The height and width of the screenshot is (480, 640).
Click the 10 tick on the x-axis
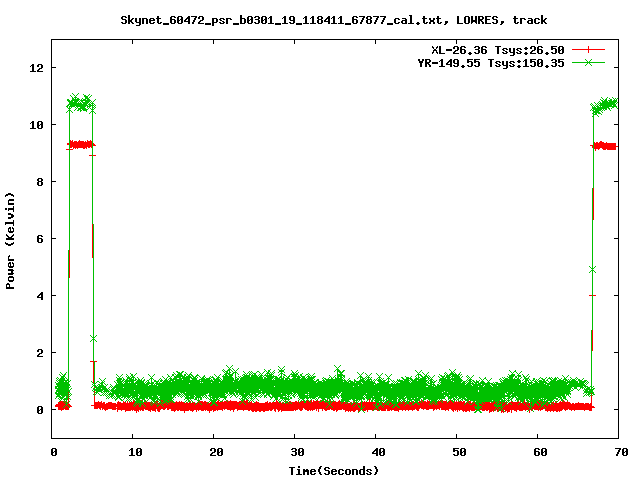pyautogui.click(x=133, y=452)
